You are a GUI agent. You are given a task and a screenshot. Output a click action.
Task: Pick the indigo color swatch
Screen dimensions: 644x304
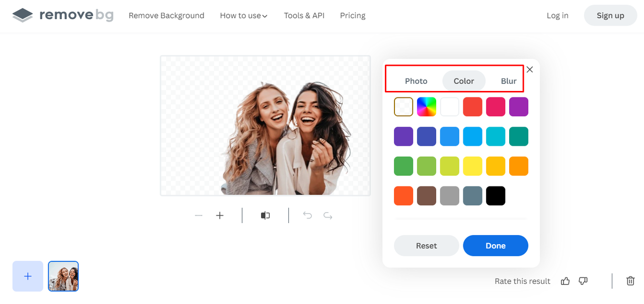(427, 137)
